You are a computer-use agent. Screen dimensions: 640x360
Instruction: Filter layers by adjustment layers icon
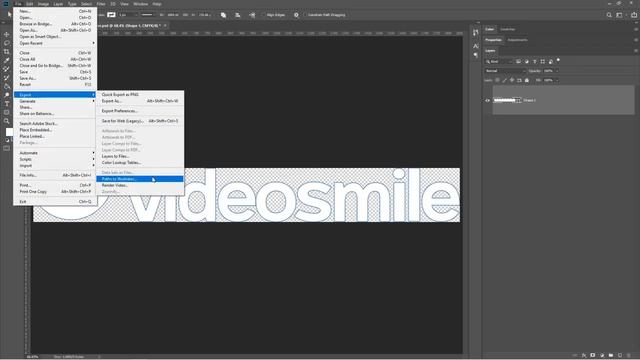[527, 62]
